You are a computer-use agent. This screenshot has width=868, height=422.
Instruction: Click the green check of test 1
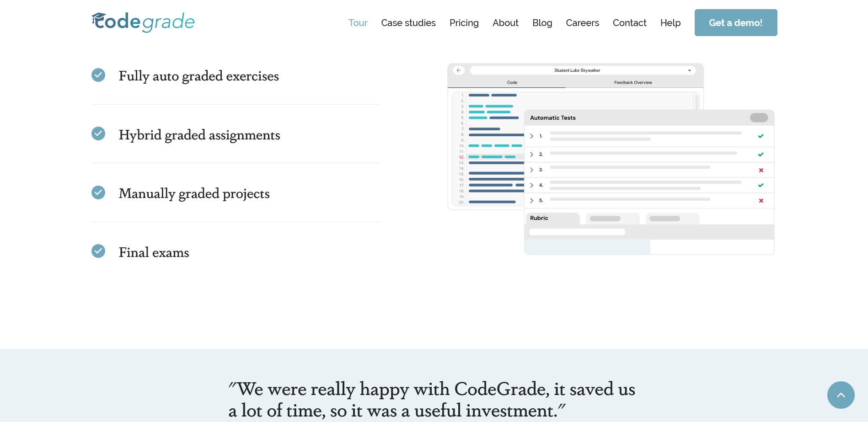[x=761, y=136]
